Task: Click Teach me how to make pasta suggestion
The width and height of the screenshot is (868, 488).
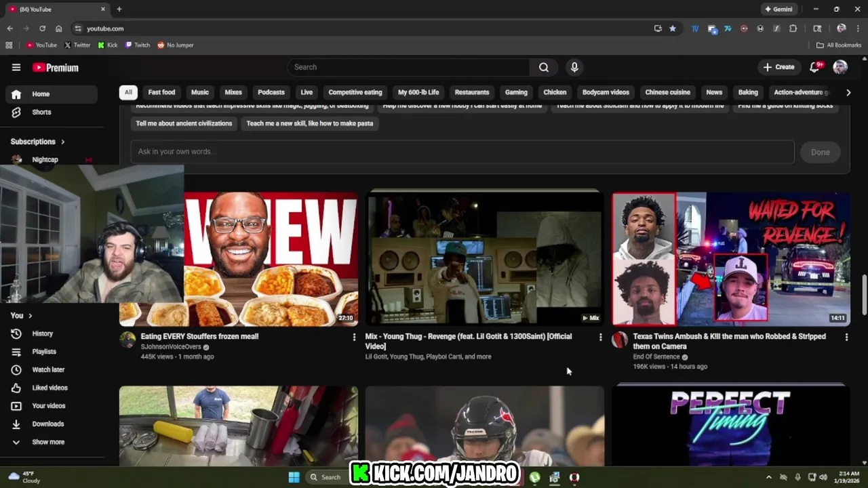Action: [310, 123]
